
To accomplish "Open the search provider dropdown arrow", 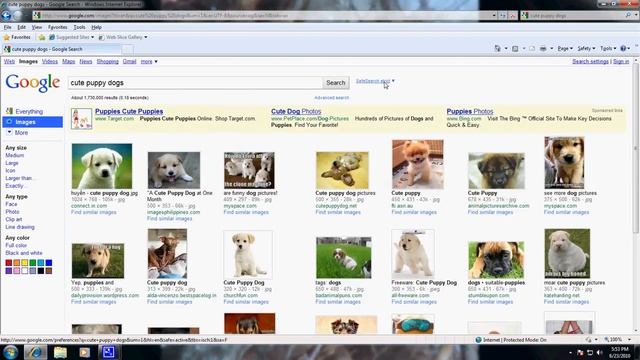I will [635, 16].
